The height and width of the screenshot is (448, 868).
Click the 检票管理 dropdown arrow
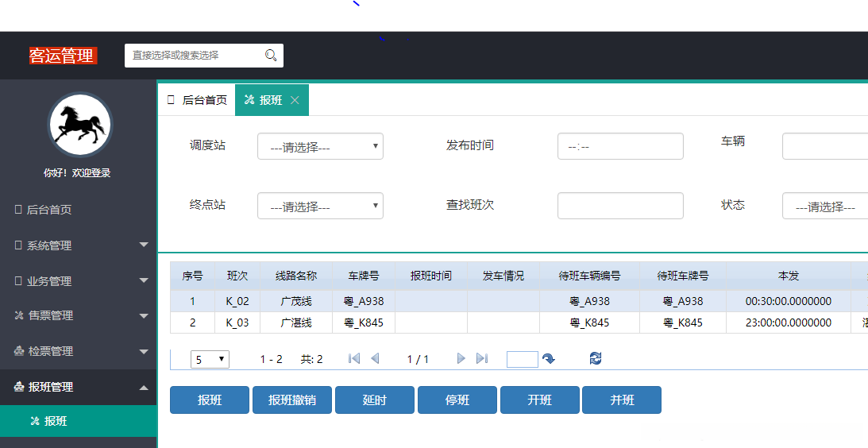tap(144, 351)
